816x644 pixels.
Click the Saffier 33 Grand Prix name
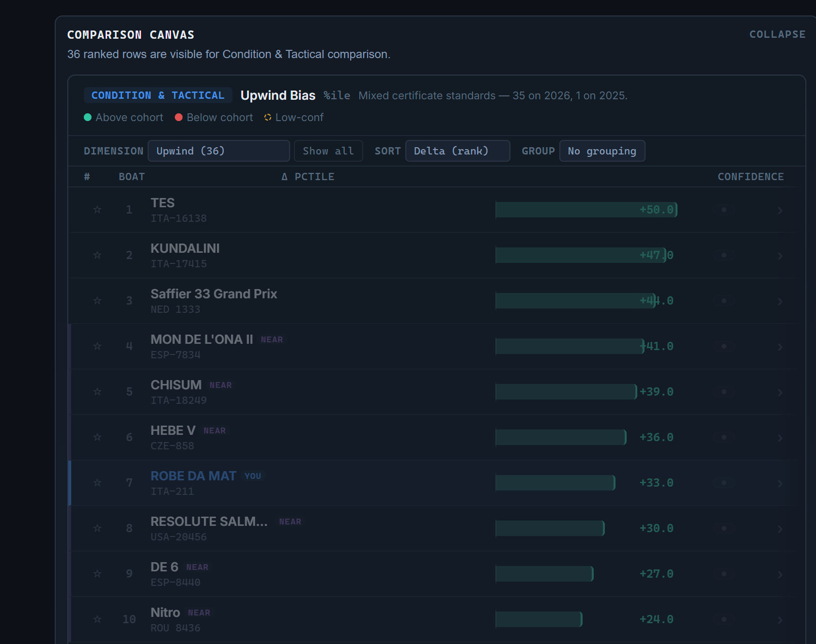(214, 294)
